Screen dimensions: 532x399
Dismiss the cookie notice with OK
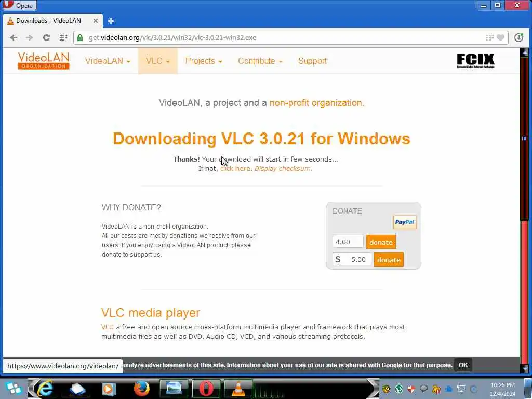coord(463,365)
